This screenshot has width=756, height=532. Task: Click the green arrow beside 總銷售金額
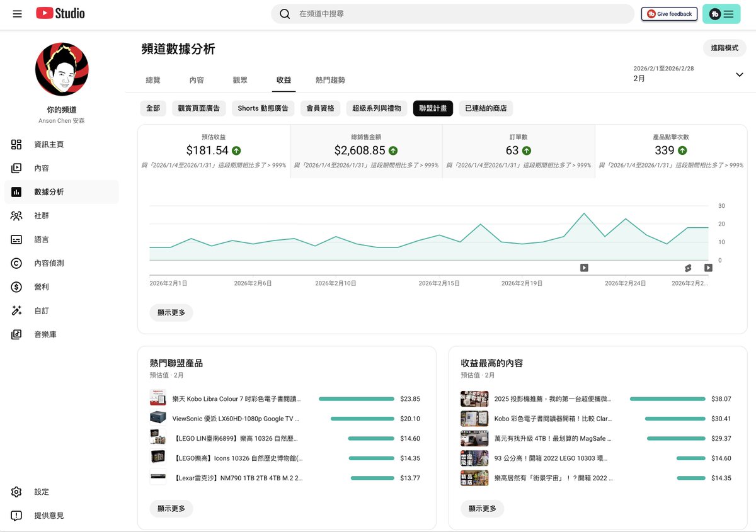[x=393, y=150]
